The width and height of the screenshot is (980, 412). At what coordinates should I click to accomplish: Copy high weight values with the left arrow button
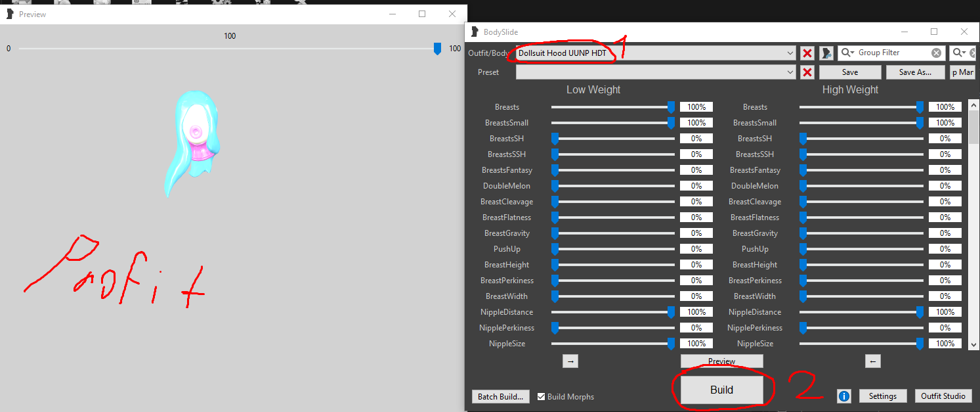pos(872,361)
